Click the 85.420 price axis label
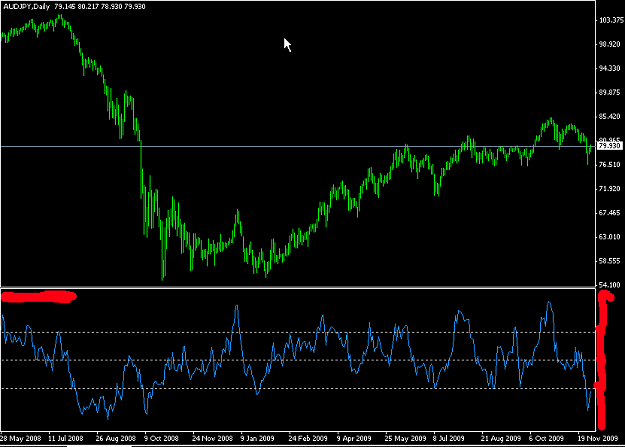Image resolution: width=625 pixels, height=447 pixels. coord(610,116)
